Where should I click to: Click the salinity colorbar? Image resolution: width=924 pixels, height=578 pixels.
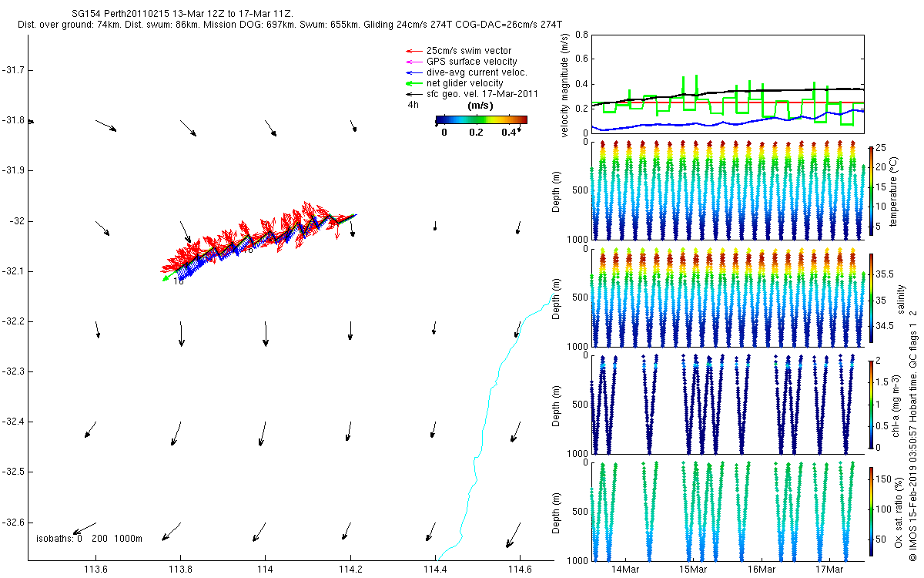pos(871,297)
